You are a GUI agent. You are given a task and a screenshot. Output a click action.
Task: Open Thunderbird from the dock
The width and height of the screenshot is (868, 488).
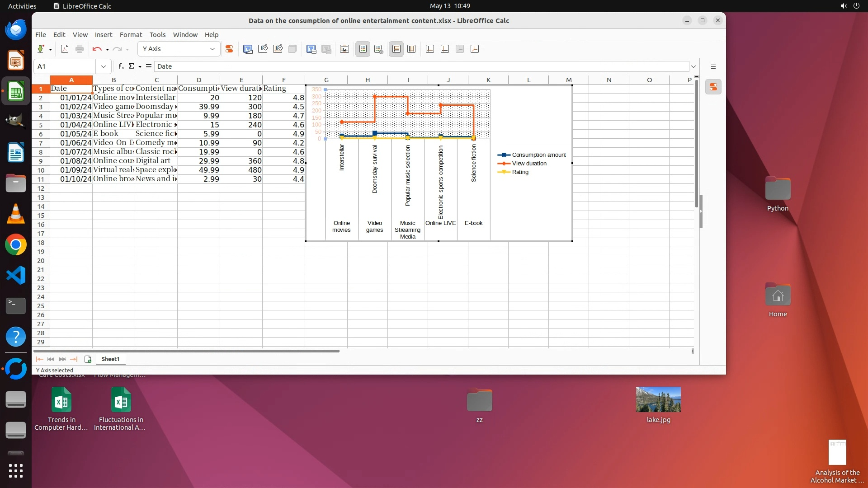[16, 30]
